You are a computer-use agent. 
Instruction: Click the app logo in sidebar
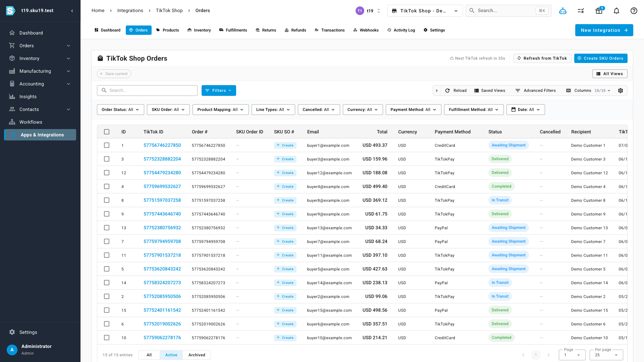pyautogui.click(x=11, y=11)
